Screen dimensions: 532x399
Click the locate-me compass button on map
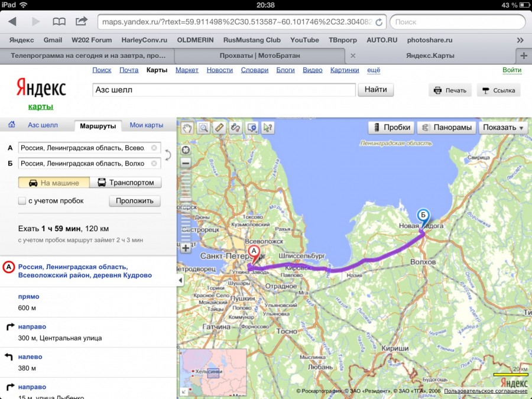186,150
